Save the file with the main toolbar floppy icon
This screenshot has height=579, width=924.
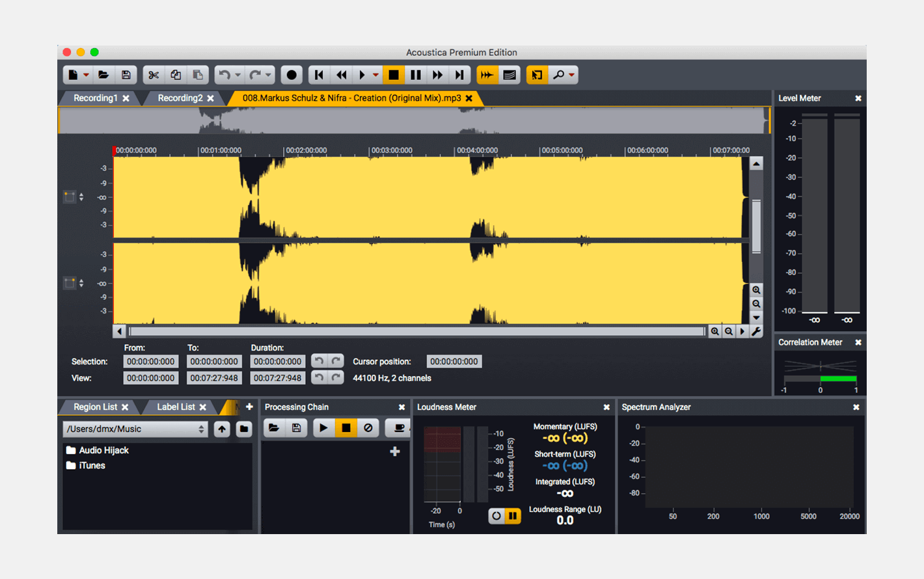[126, 75]
